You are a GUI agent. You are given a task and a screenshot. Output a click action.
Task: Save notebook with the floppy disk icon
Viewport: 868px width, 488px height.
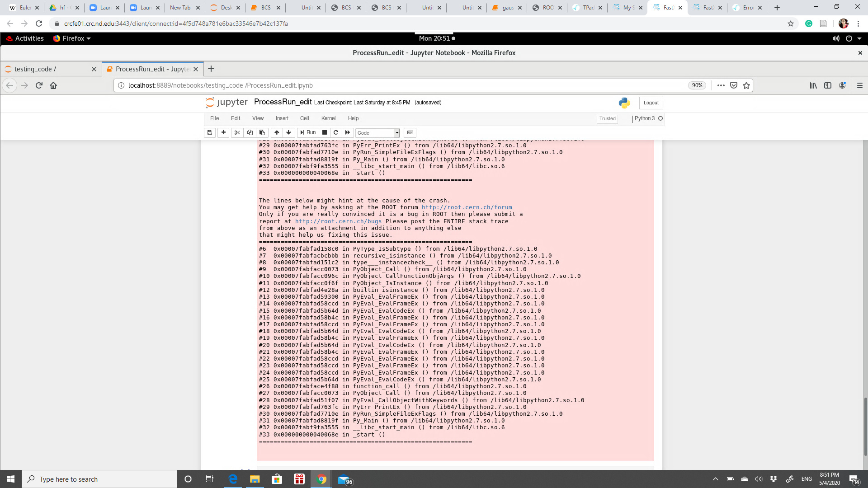pos(210,132)
